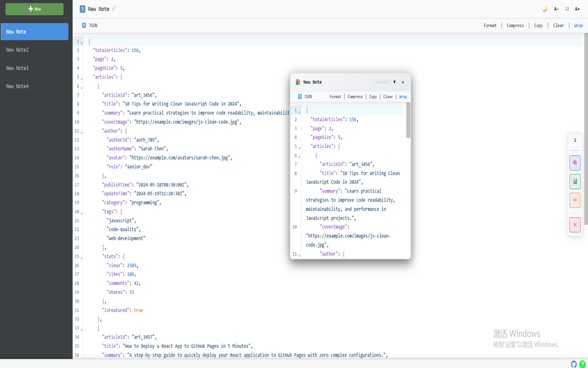Click the "senior_dev" role value
588x368 pixels.
click(138, 167)
